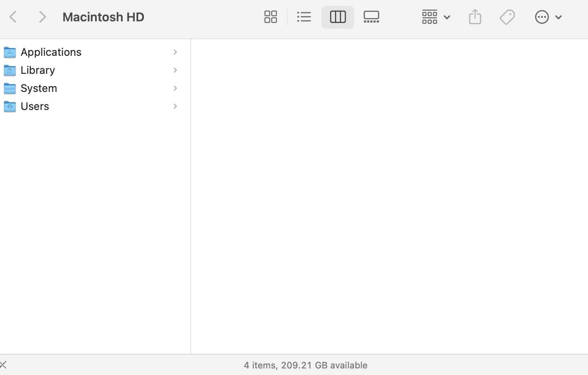Image resolution: width=588 pixels, height=375 pixels.
Task: Click the 4 items available status text
Action: pos(305,365)
